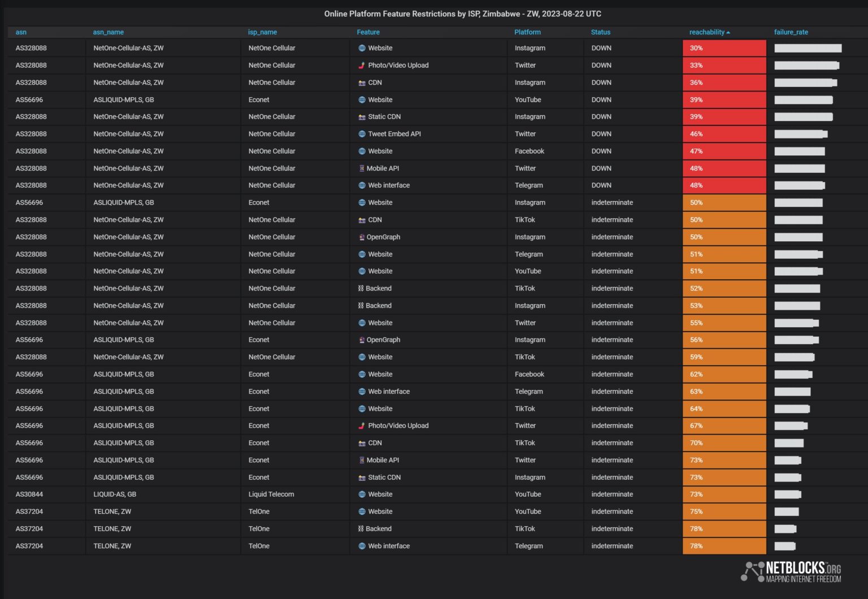Viewport: 868px width, 599px height.
Task: Sort by the Feature column header
Action: 368,32
